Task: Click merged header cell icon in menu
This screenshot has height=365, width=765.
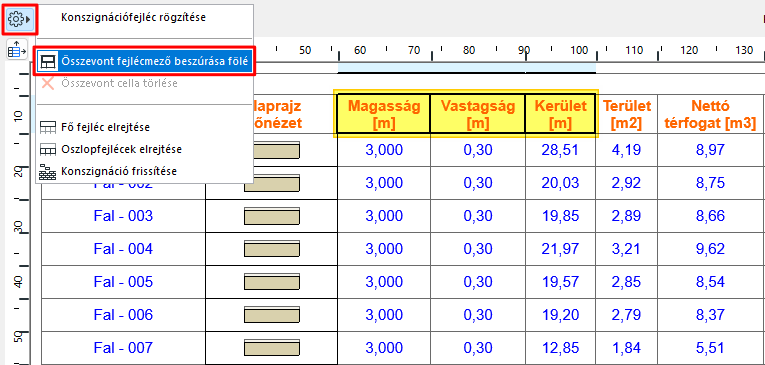Action: point(48,61)
